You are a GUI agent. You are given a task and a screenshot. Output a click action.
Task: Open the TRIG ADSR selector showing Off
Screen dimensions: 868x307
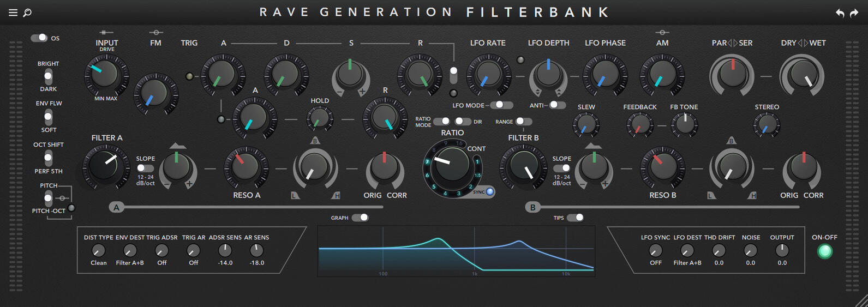[x=161, y=250]
